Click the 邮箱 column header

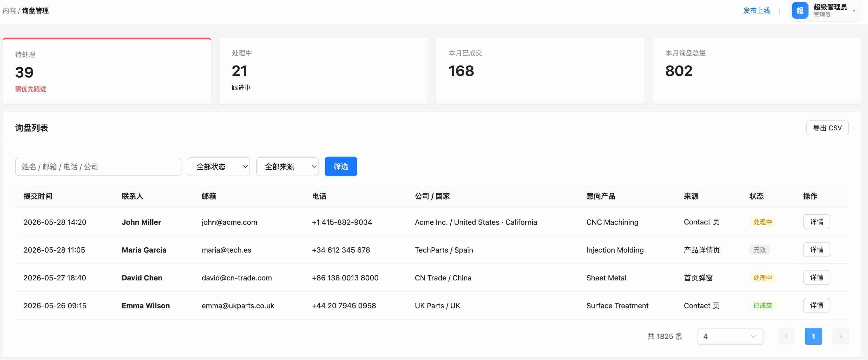tap(209, 196)
